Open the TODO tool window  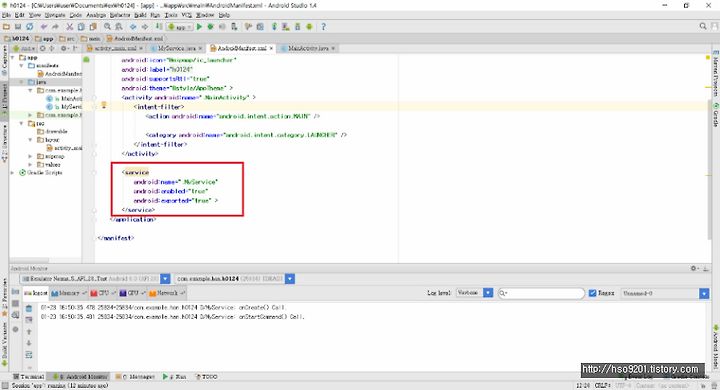207,377
